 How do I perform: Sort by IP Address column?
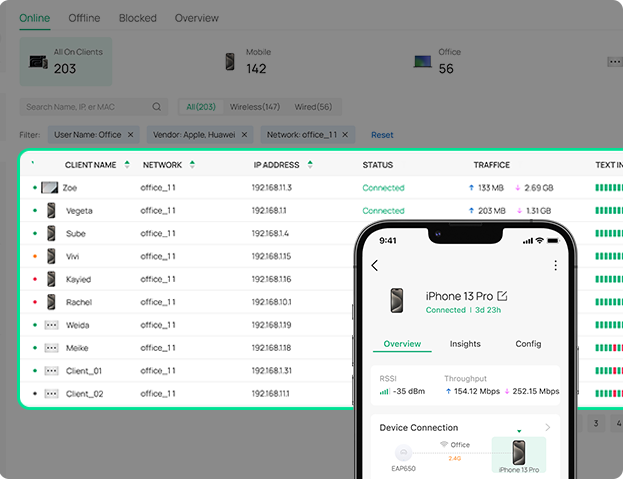310,165
